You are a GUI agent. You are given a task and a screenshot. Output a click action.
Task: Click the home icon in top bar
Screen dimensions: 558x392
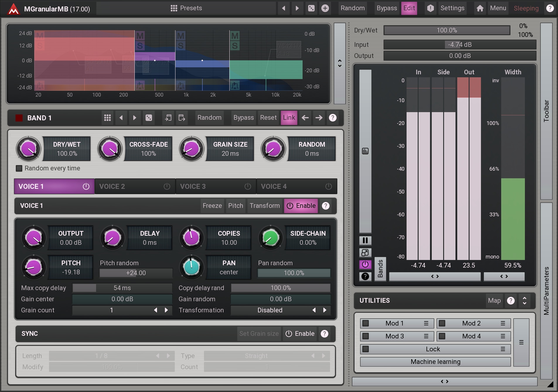480,8
